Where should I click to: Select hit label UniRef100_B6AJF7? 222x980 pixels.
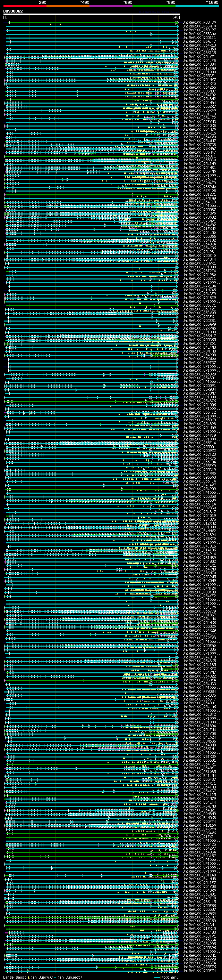199,41
